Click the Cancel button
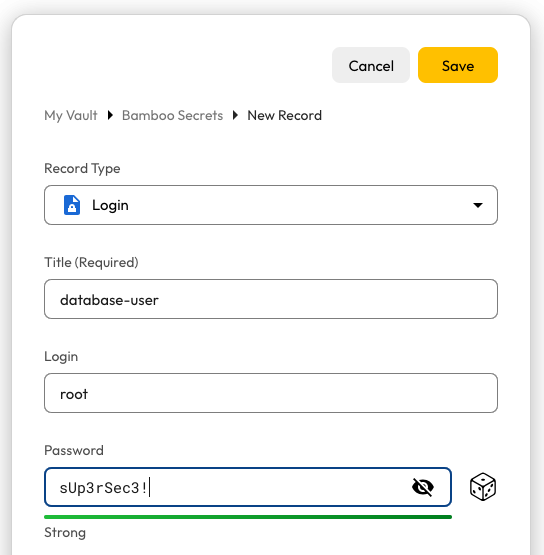The height and width of the screenshot is (555, 544). [371, 65]
